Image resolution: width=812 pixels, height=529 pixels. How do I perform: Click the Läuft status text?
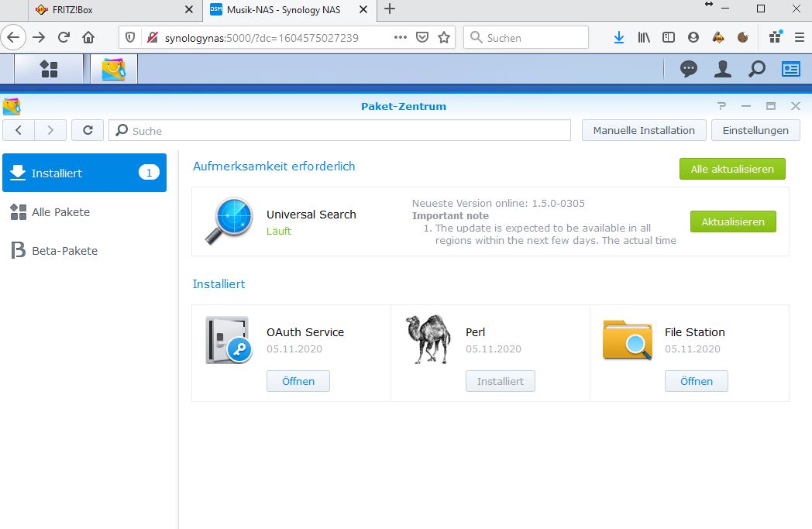279,232
